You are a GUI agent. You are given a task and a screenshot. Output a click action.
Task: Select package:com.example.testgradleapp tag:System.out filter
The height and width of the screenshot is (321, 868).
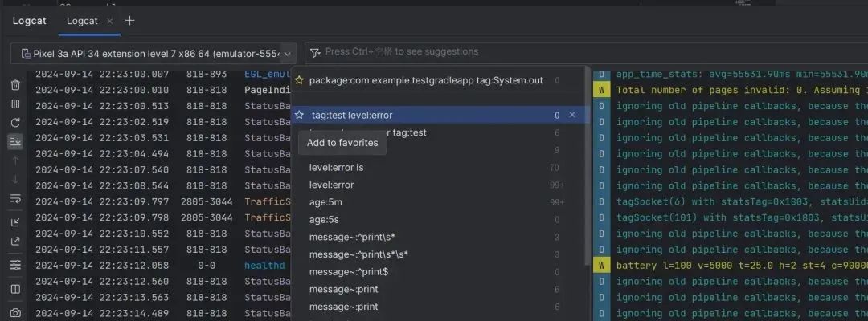[426, 81]
